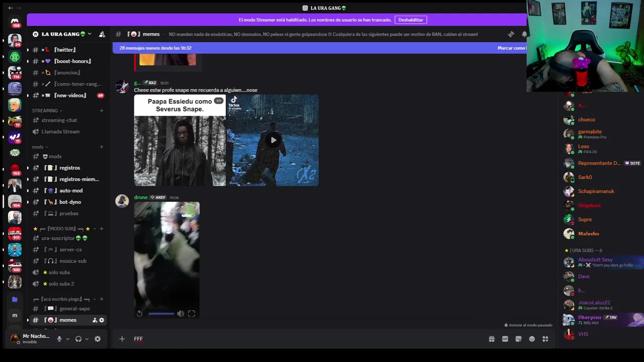Jump to new messages since 16:32

coord(155,48)
